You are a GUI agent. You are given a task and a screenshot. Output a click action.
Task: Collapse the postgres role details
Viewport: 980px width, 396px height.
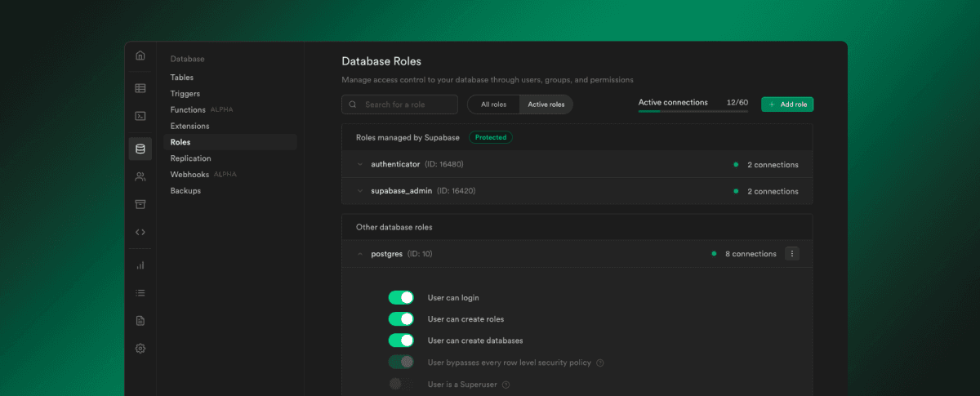[360, 254]
